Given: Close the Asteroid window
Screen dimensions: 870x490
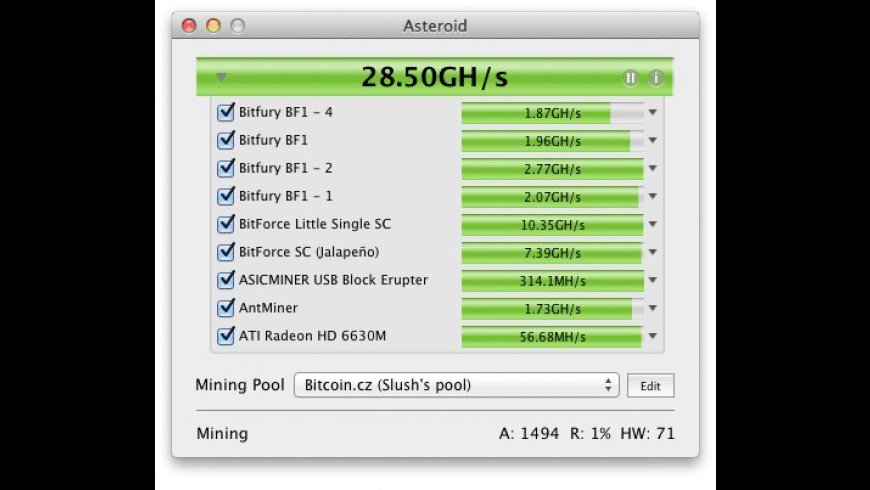Looking at the screenshot, I should 189,26.
